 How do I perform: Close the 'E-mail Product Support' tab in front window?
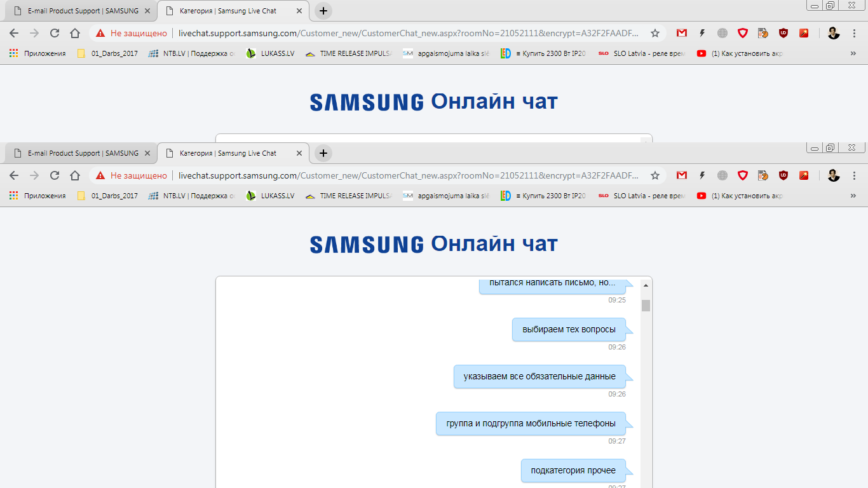[x=147, y=153]
